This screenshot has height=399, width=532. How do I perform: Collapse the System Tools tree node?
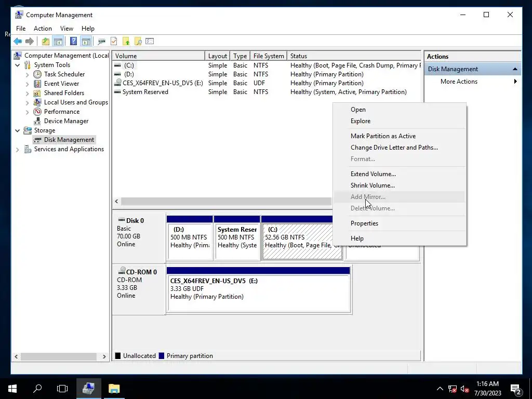point(17,65)
